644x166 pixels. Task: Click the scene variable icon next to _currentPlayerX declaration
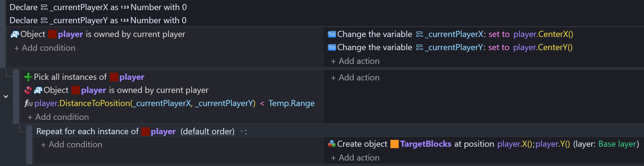(x=44, y=7)
